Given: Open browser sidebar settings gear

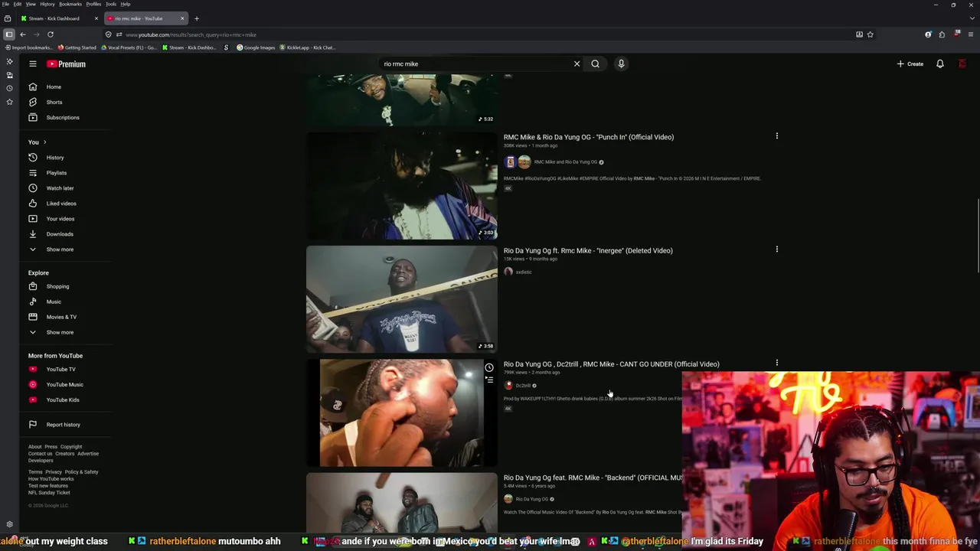Looking at the screenshot, I should click(x=9, y=524).
